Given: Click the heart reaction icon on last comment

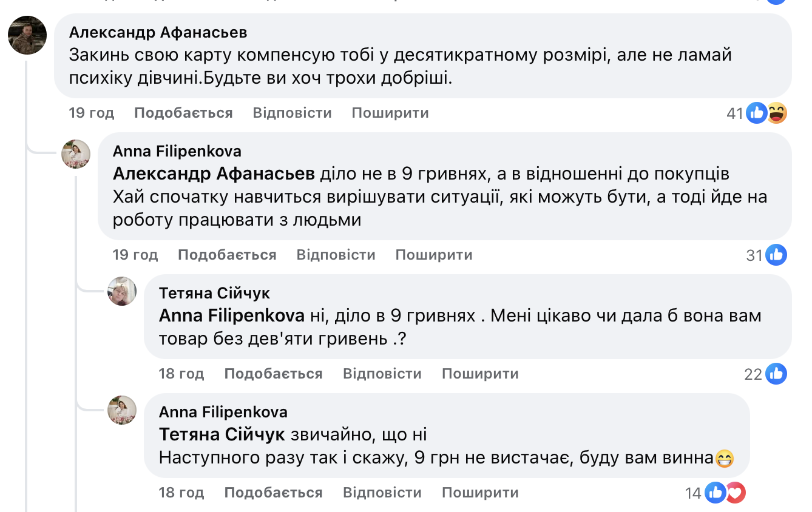Looking at the screenshot, I should [x=736, y=493].
